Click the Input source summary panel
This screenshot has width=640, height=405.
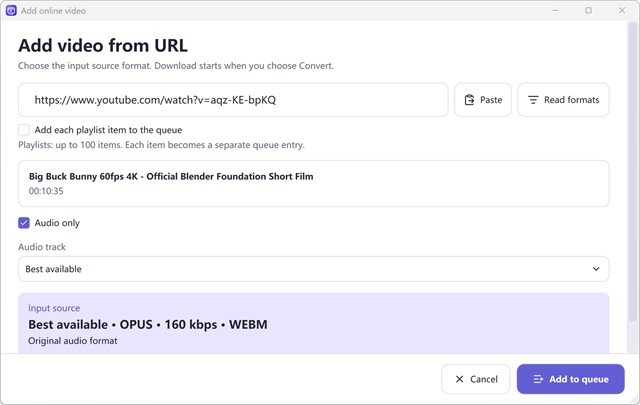click(313, 323)
